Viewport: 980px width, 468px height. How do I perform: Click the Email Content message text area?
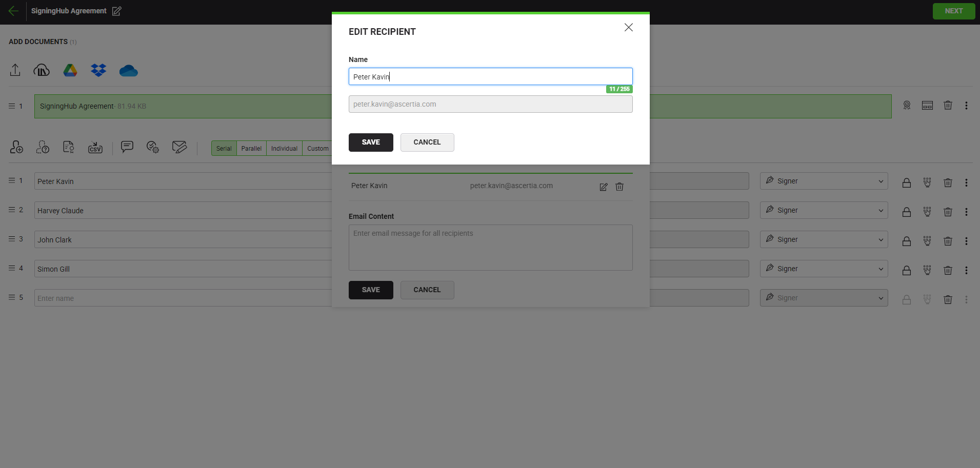coord(490,248)
